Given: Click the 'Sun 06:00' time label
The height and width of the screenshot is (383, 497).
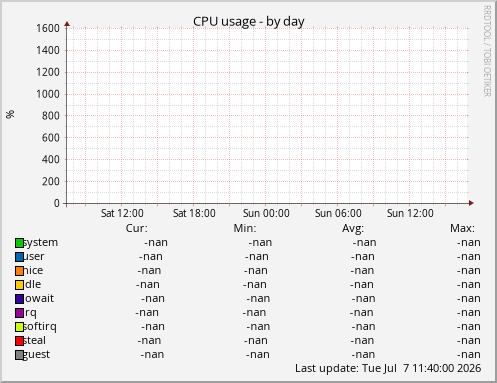Looking at the screenshot, I should click(x=338, y=213).
